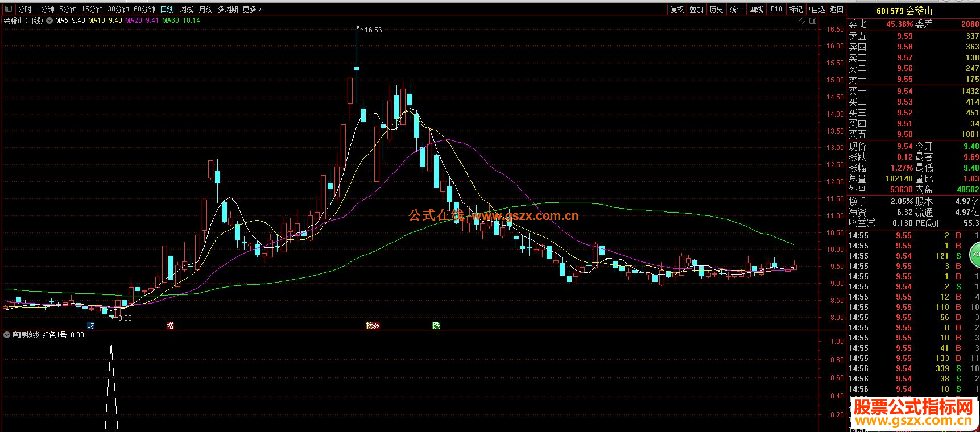This screenshot has height=432, width=980.
Task: Click the MA20: 9.41 indicator label
Action: (142, 20)
